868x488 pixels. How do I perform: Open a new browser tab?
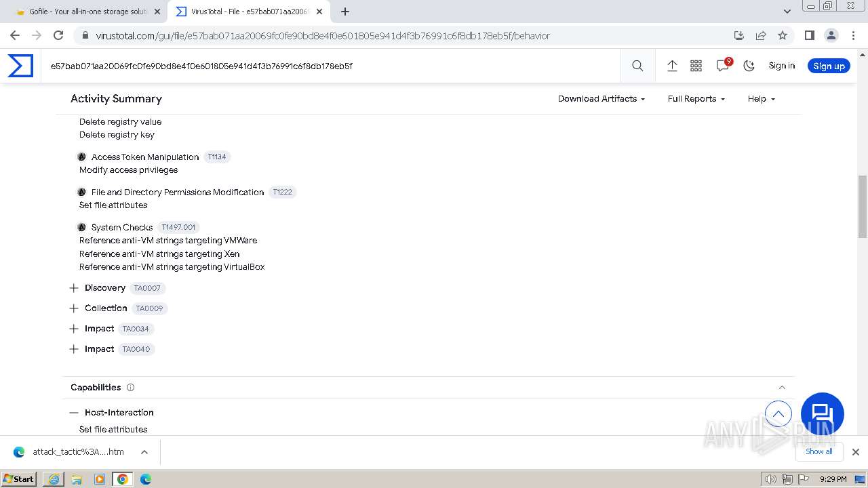tap(345, 12)
